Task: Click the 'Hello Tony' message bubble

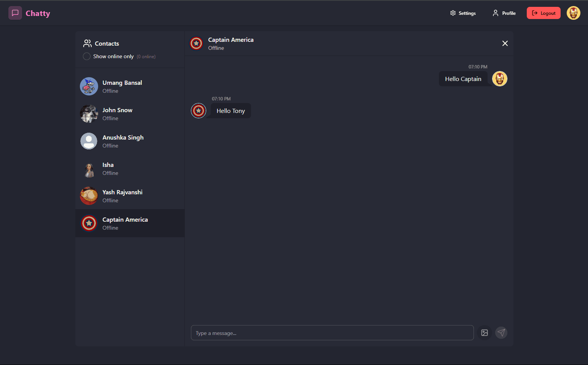Action: tap(231, 111)
